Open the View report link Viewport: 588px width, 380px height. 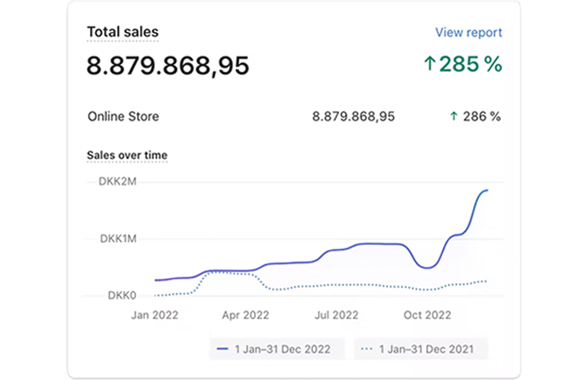tap(468, 33)
